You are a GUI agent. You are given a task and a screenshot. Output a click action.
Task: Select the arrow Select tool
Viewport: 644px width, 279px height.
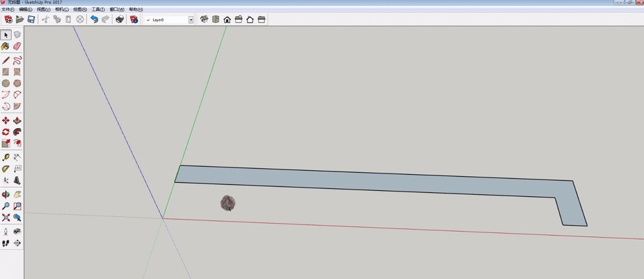[x=6, y=35]
